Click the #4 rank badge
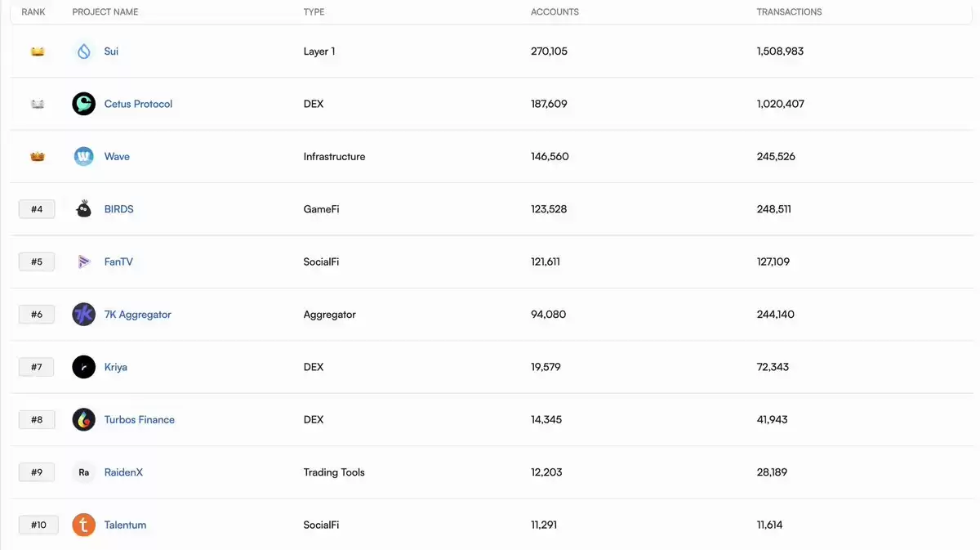 (x=37, y=209)
